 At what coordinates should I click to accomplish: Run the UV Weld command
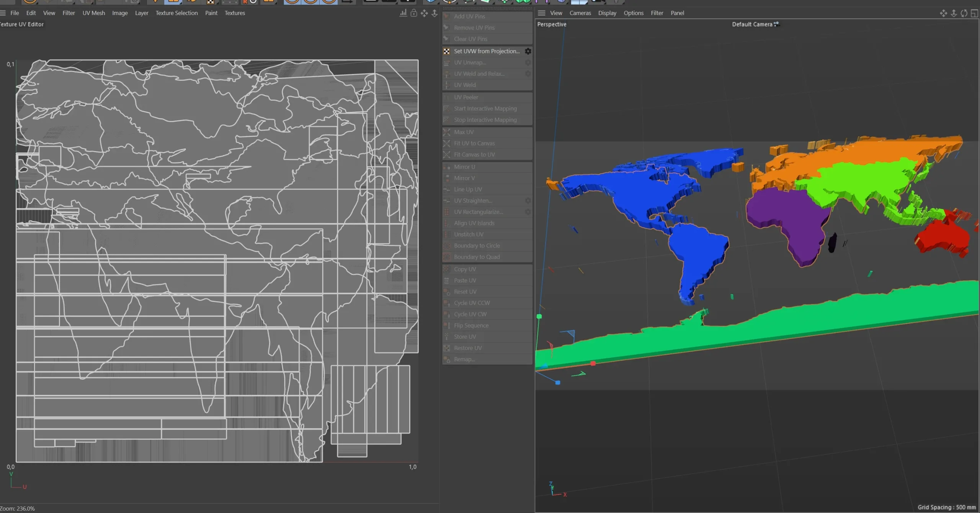[x=465, y=85]
